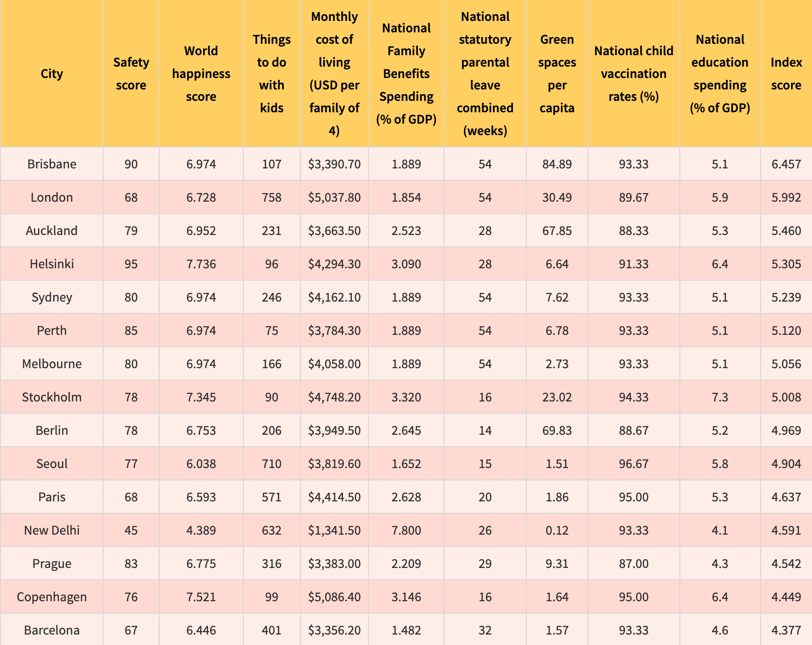Click Prague's parental leave value 29

(485, 564)
